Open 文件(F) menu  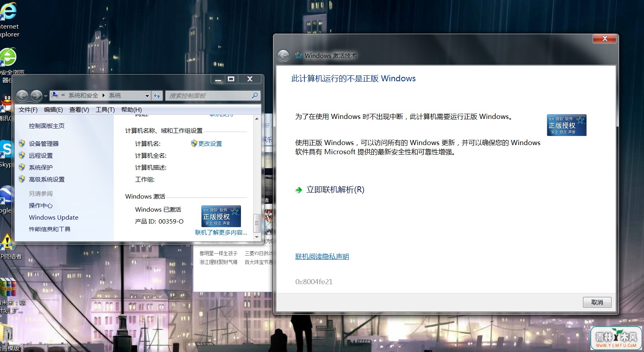[28, 110]
